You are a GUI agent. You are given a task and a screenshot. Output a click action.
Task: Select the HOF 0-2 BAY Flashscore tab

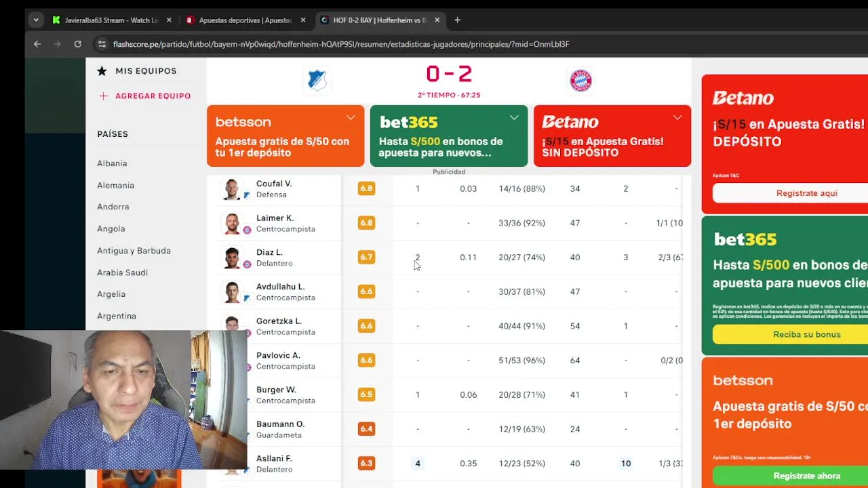coord(380,20)
